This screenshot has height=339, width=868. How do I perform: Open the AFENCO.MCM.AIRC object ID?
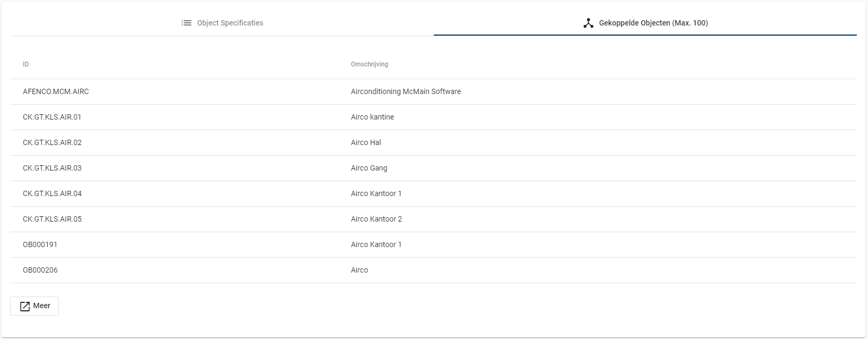[56, 91]
